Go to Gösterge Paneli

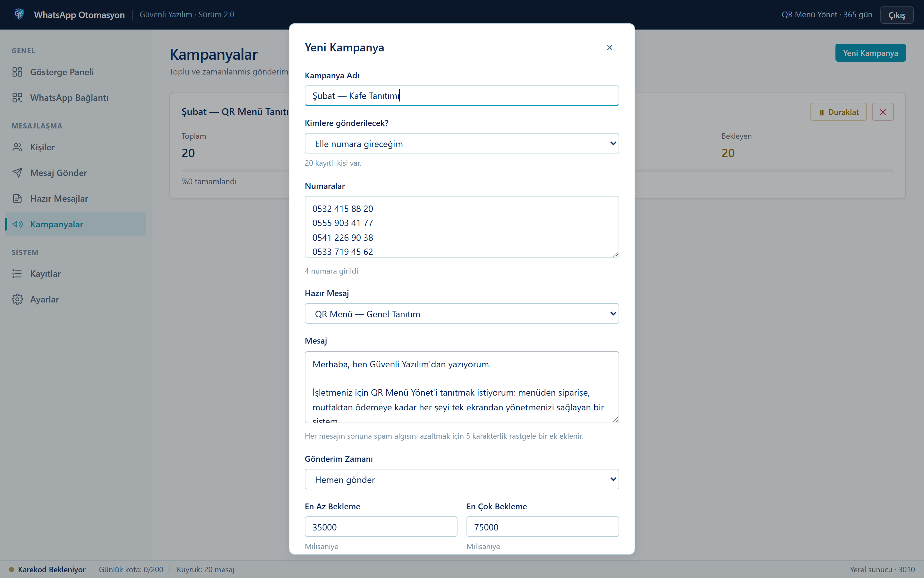[75, 72]
